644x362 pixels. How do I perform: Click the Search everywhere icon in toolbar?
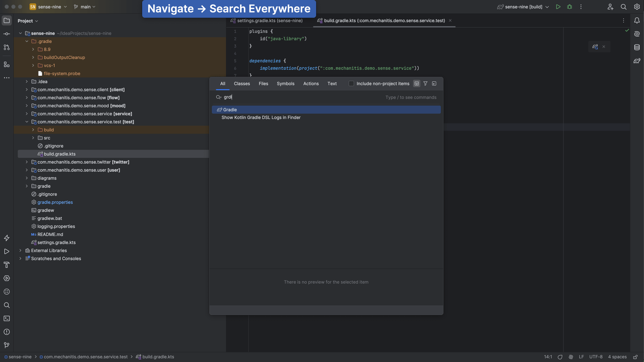tap(624, 7)
